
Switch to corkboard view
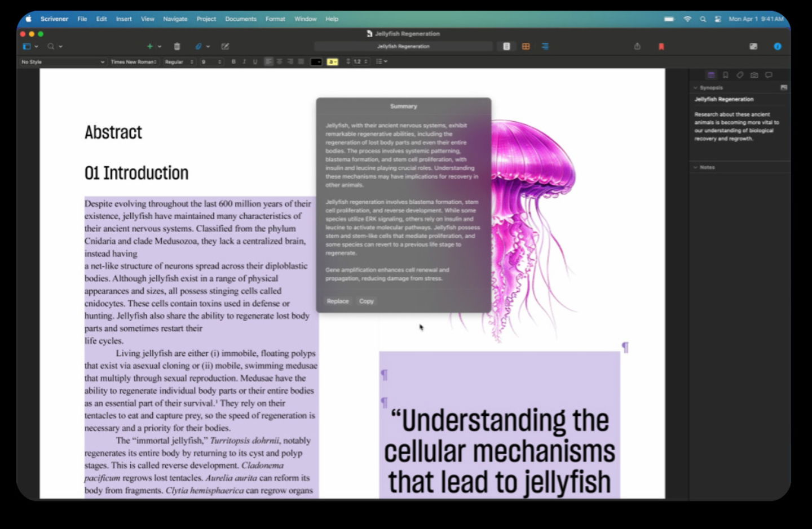pyautogui.click(x=526, y=46)
